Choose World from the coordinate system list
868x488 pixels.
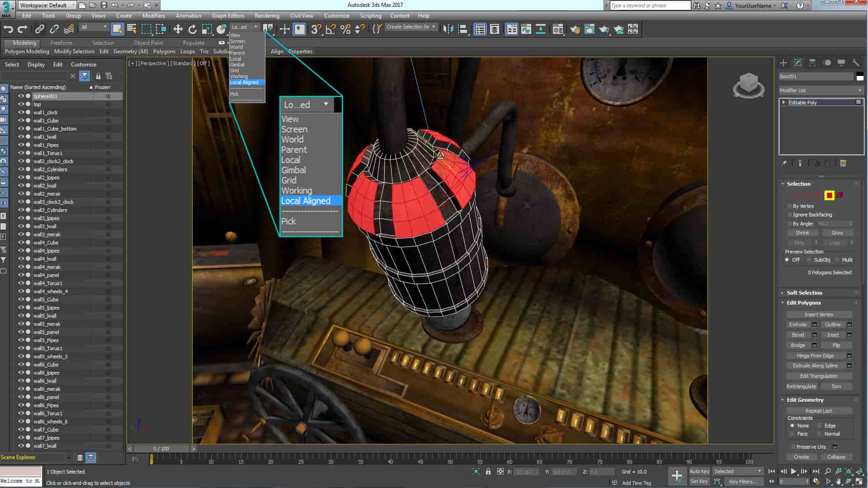pyautogui.click(x=292, y=139)
